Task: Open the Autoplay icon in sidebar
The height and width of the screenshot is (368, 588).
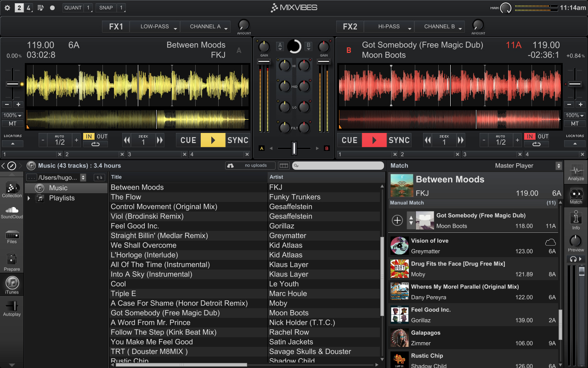Action: click(12, 307)
